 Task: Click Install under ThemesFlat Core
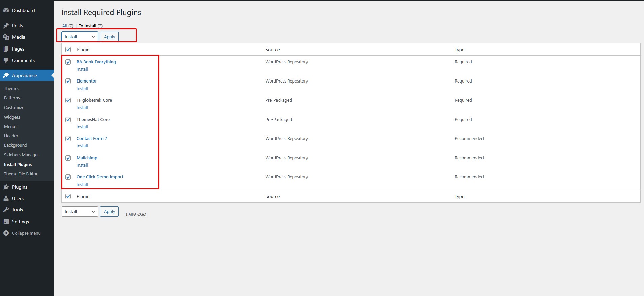(82, 127)
